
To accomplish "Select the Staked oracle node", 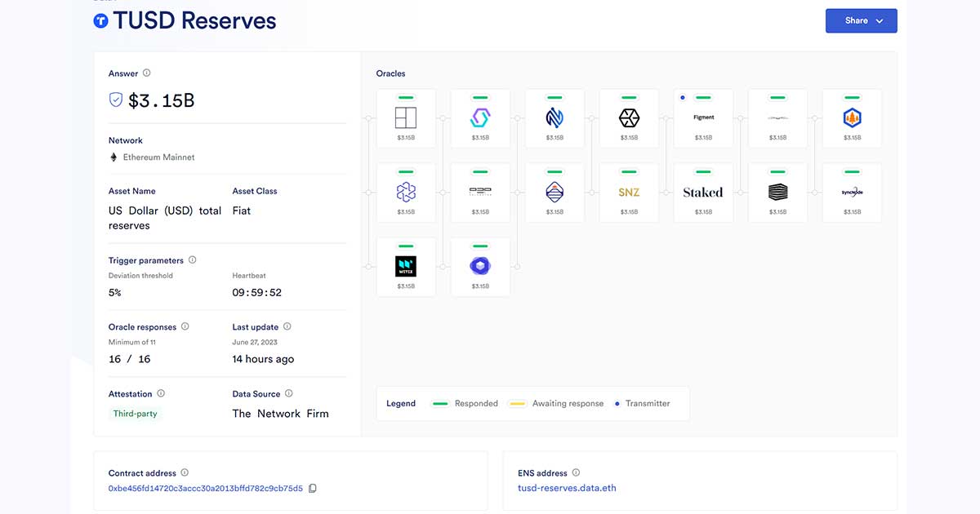I will coord(703,193).
